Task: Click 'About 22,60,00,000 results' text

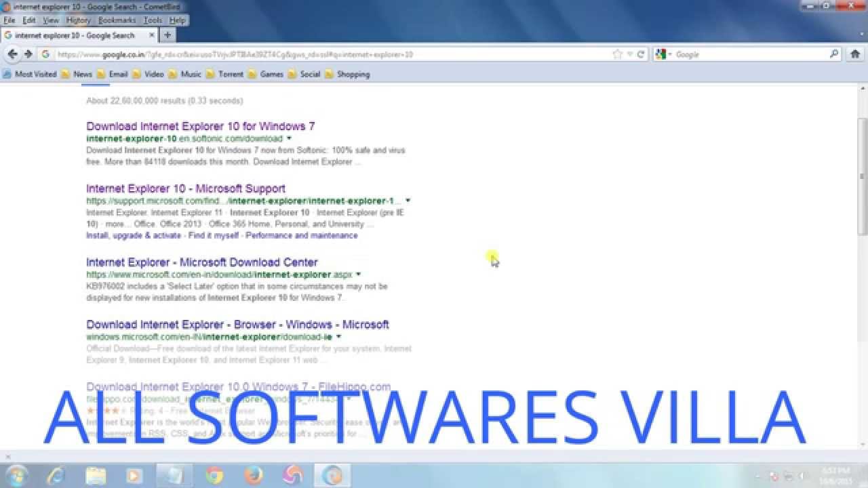Action: tap(164, 101)
